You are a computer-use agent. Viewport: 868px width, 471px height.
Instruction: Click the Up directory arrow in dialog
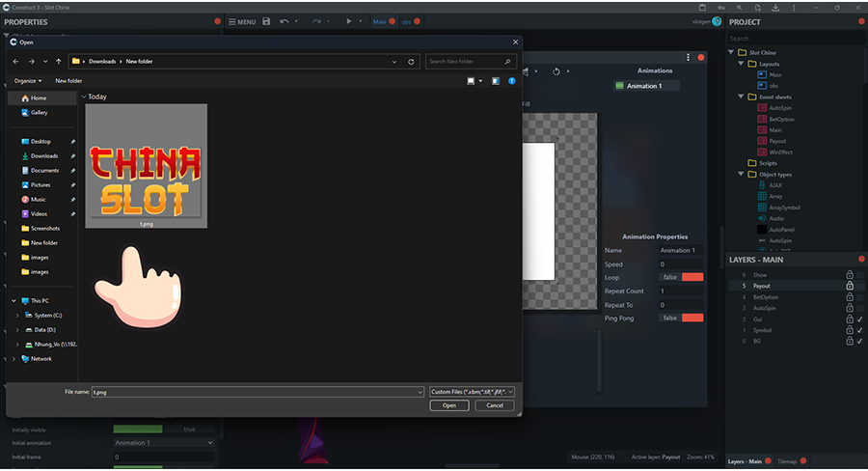(x=59, y=61)
